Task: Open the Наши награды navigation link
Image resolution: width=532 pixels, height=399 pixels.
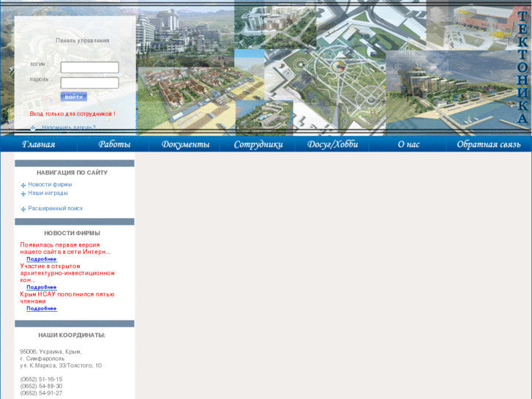Action: (48, 193)
